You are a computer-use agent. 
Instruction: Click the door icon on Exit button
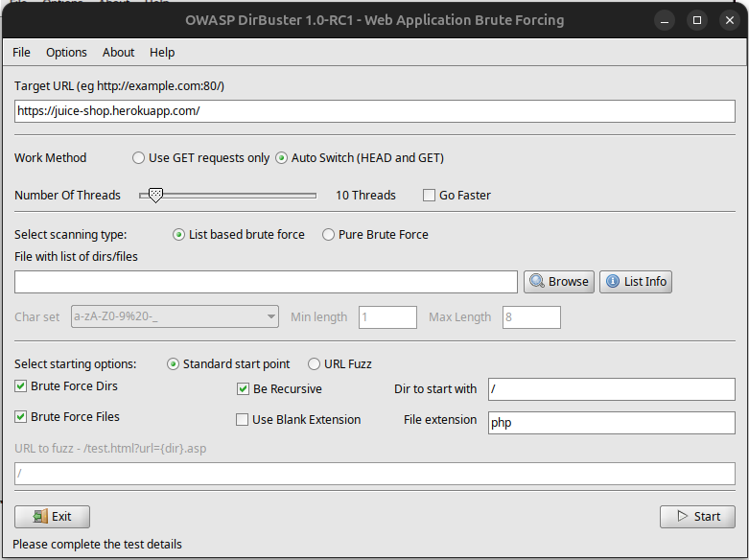(40, 516)
